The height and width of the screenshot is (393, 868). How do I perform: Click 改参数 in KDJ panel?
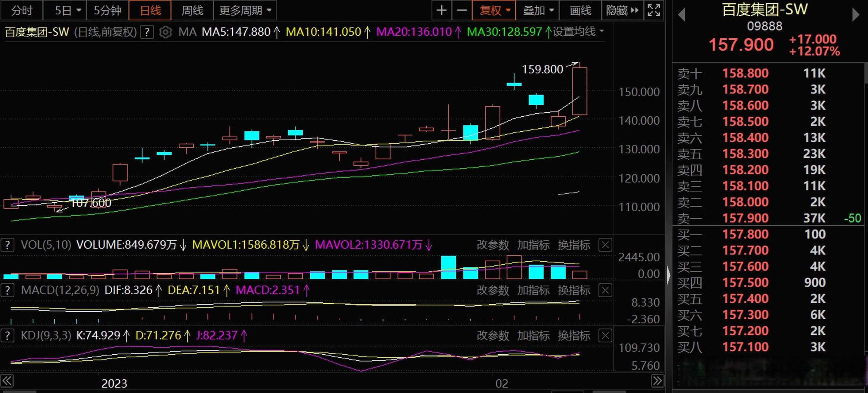[x=493, y=335]
